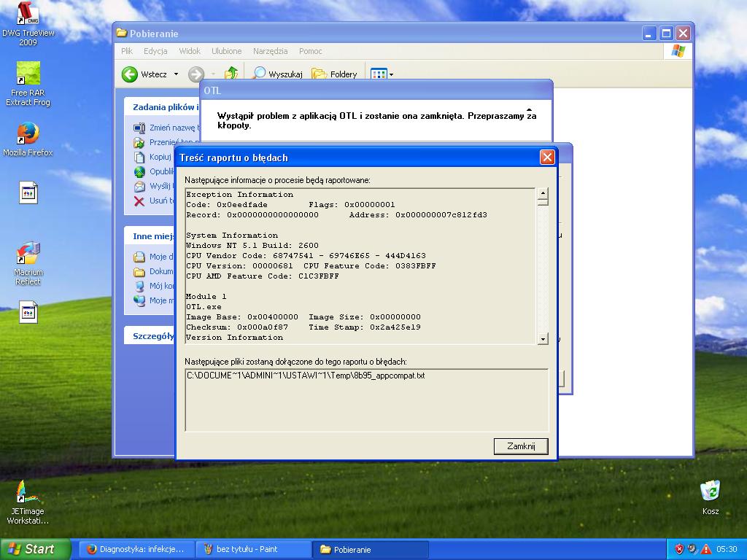The image size is (747, 560).
Task: Maximize the Pobieranie window
Action: (x=666, y=34)
